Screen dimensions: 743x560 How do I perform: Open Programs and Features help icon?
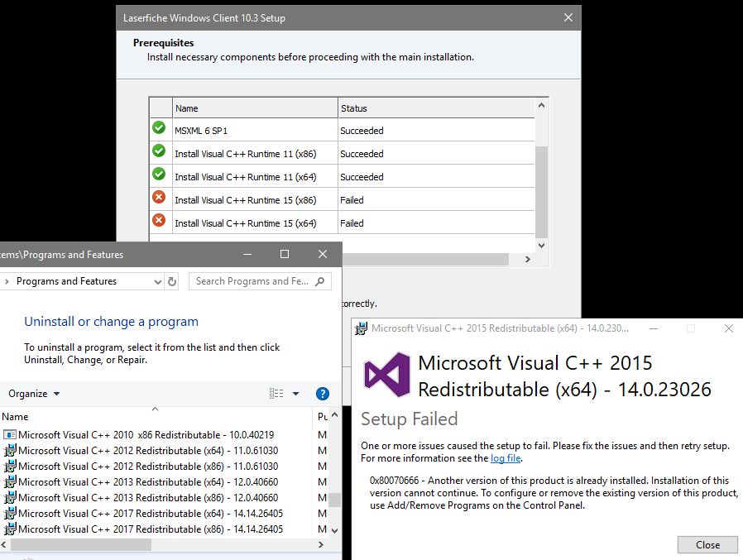[x=323, y=394]
